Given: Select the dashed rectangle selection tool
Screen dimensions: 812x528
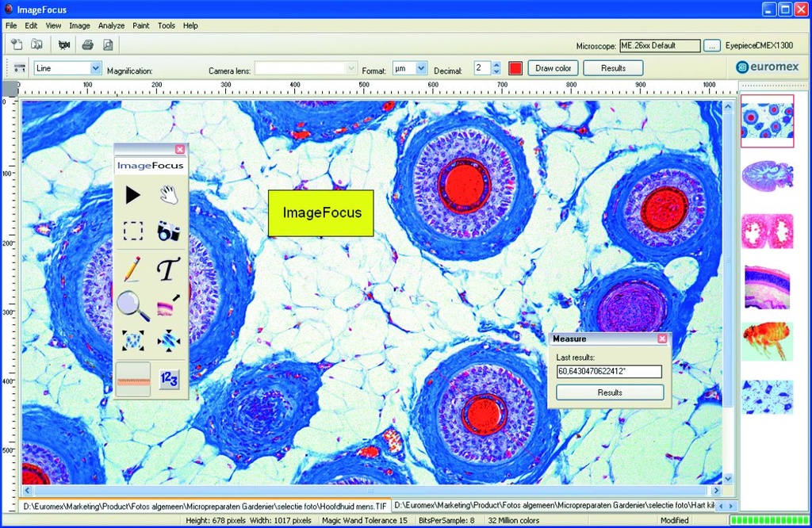Looking at the screenshot, I should pos(132,231).
